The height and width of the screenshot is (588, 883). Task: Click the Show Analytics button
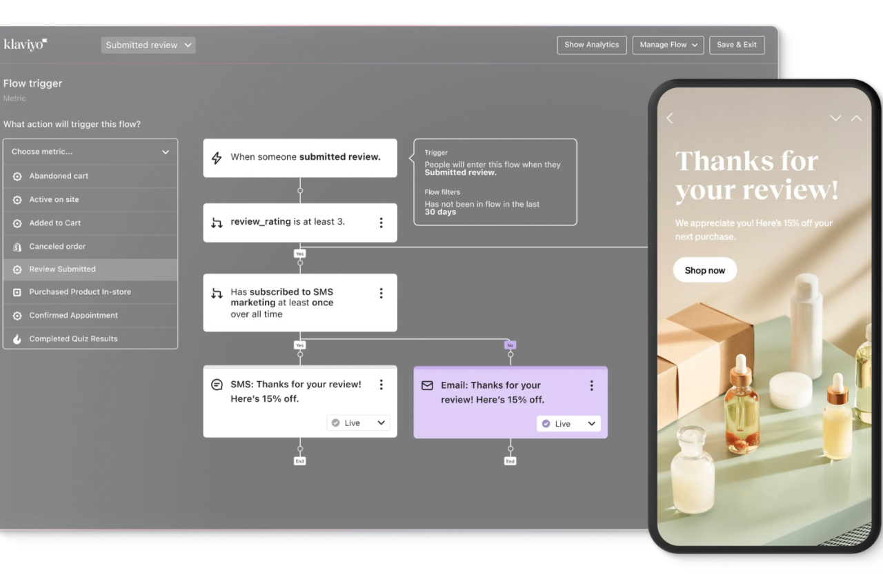click(x=591, y=44)
